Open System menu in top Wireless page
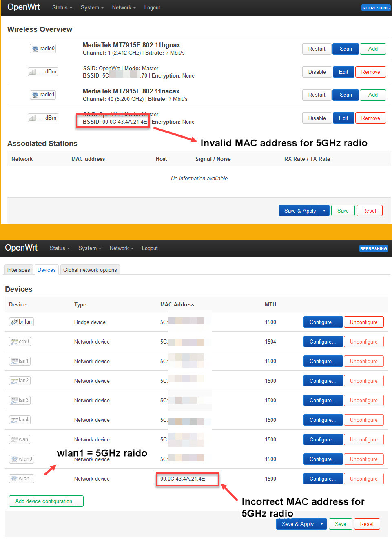The image size is (392, 539). [92, 7]
